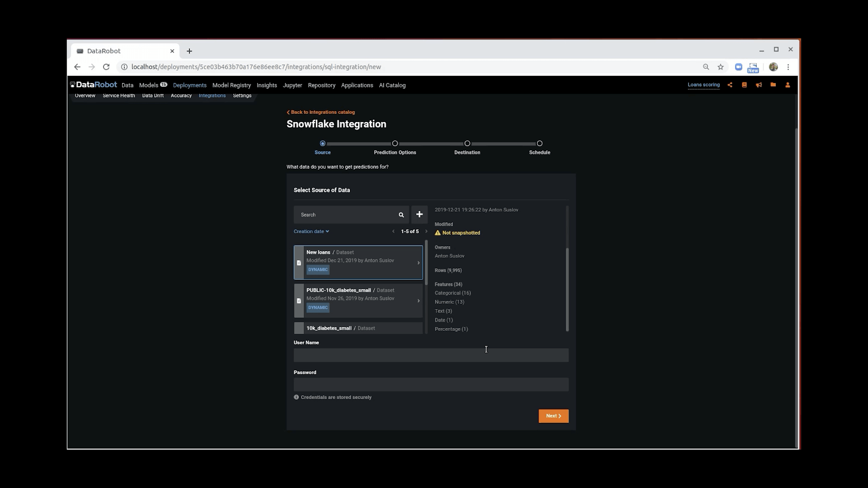The width and height of the screenshot is (868, 488).
Task: Click the dataset details panel scrollbar
Action: point(567,290)
